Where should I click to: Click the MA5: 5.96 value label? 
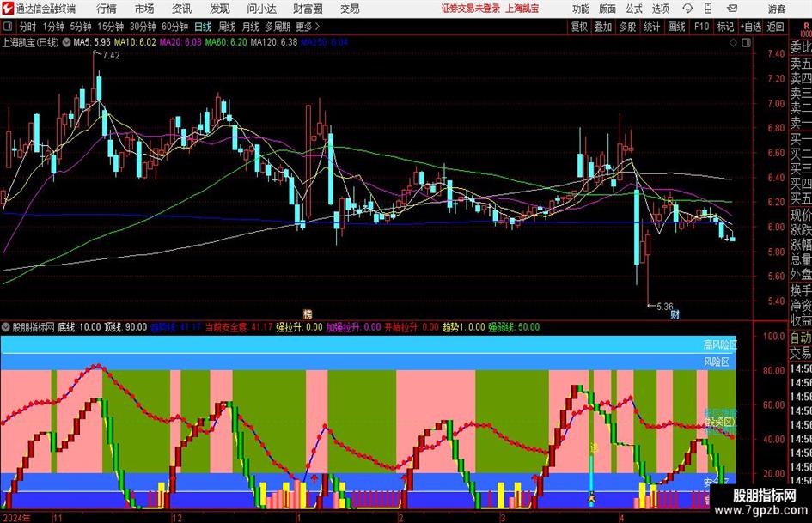(92, 42)
